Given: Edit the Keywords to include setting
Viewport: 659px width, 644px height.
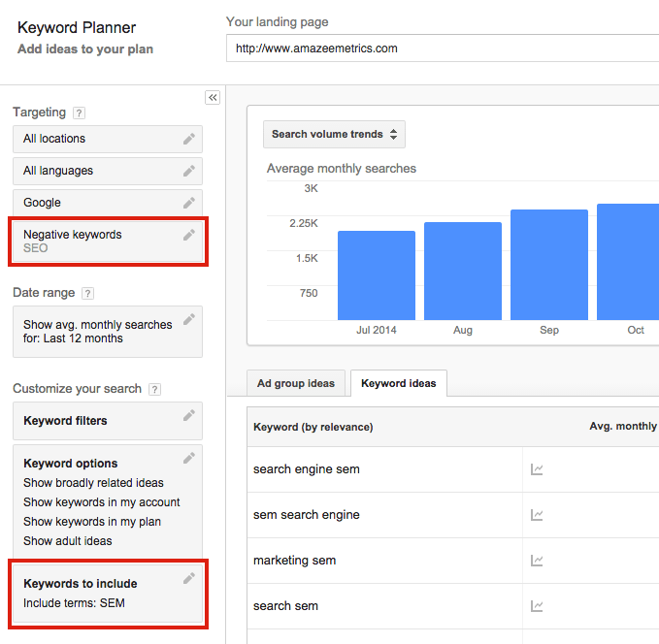Looking at the screenshot, I should 189,578.
